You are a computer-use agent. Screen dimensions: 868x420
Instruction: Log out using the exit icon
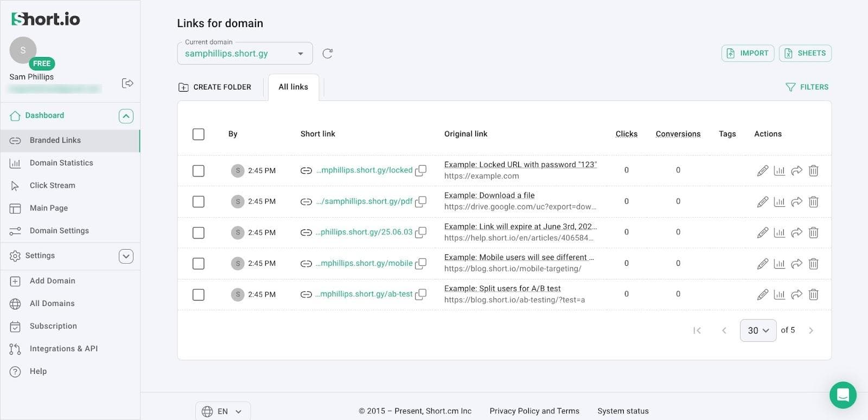(x=127, y=83)
